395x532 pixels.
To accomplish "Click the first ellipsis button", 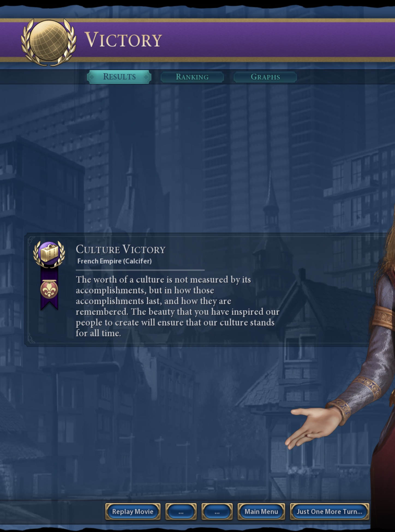I will pos(181,512).
